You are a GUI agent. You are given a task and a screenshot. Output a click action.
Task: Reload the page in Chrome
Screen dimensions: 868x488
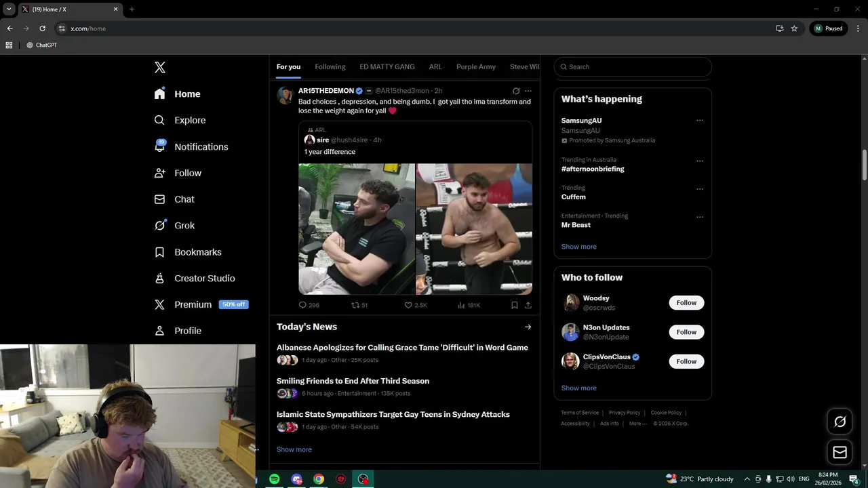tap(42, 28)
